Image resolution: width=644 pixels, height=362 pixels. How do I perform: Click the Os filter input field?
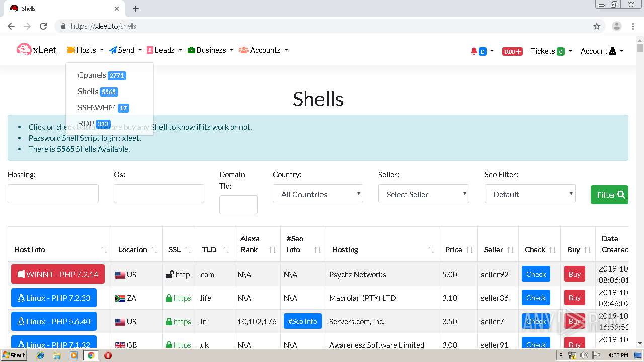click(x=159, y=194)
